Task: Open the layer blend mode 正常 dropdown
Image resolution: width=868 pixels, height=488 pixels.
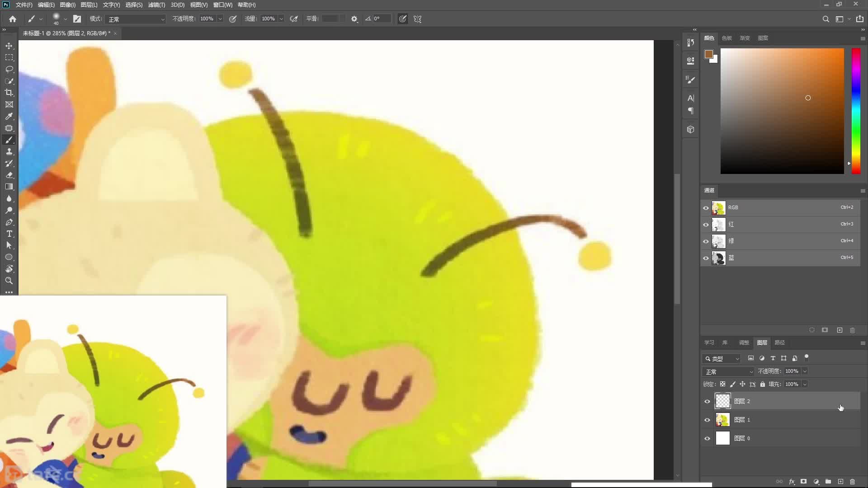Action: click(729, 371)
